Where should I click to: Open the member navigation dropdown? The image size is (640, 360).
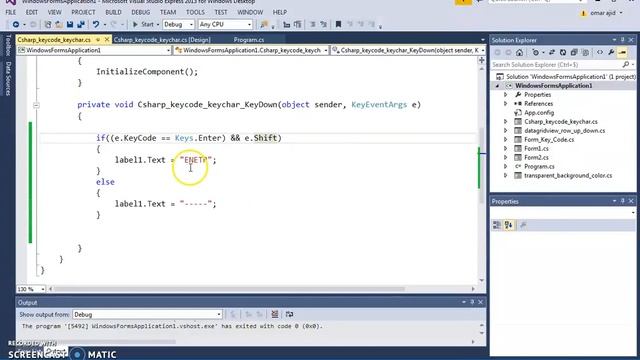(408, 50)
